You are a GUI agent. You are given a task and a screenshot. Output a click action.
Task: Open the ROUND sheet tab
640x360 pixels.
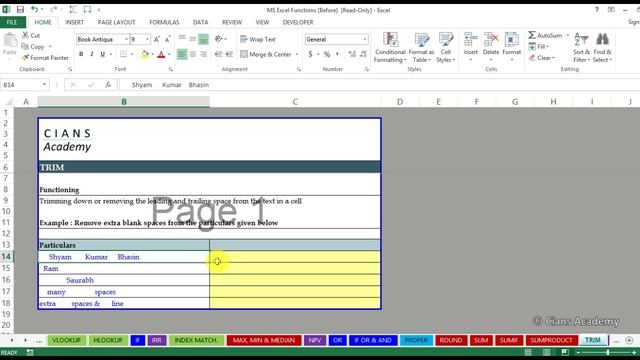point(451,340)
